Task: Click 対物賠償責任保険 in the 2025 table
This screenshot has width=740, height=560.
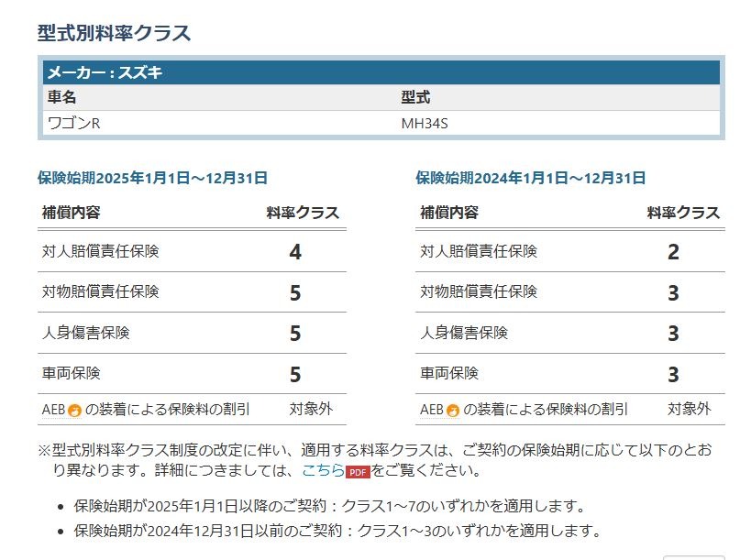Action: point(101,291)
